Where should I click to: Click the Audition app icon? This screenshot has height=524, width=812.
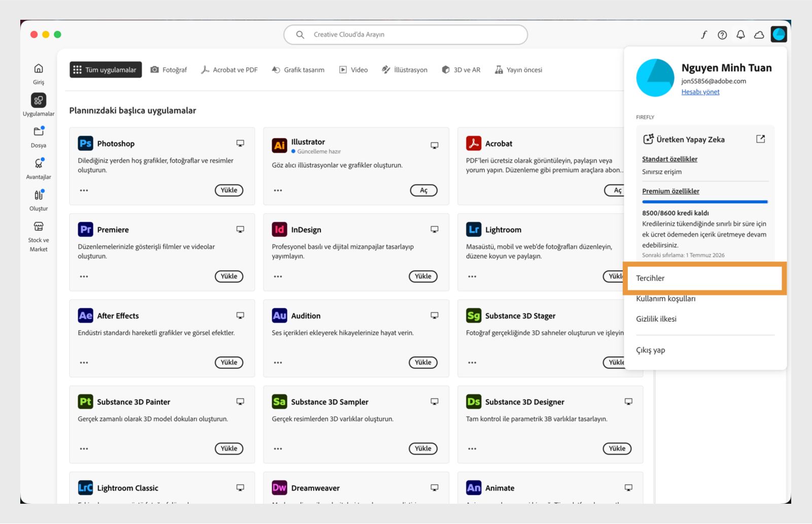(279, 316)
